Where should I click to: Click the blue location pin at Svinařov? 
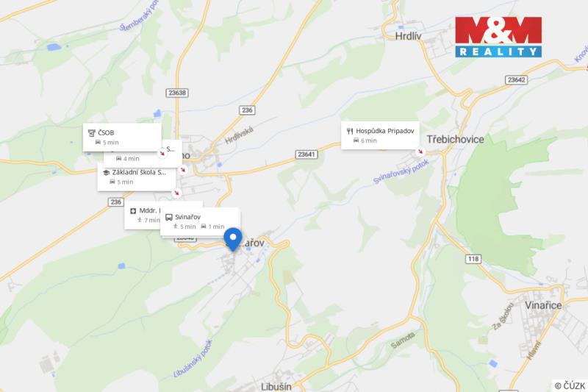click(x=233, y=239)
